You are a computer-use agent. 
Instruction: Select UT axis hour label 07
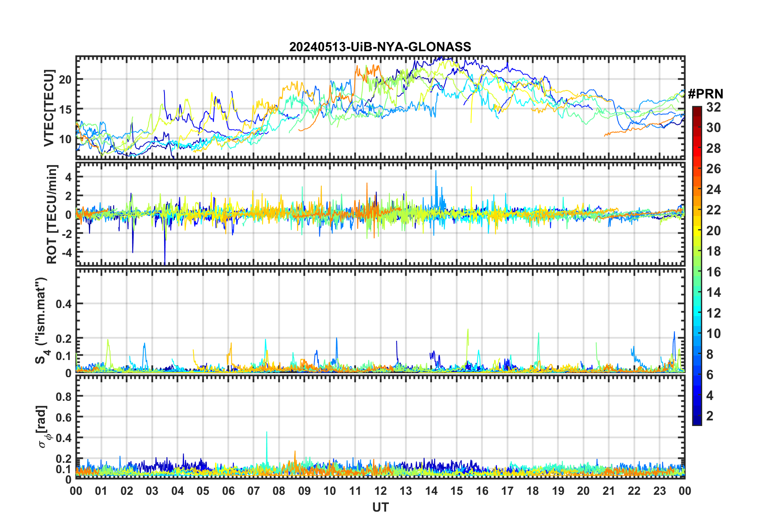[x=254, y=491]
